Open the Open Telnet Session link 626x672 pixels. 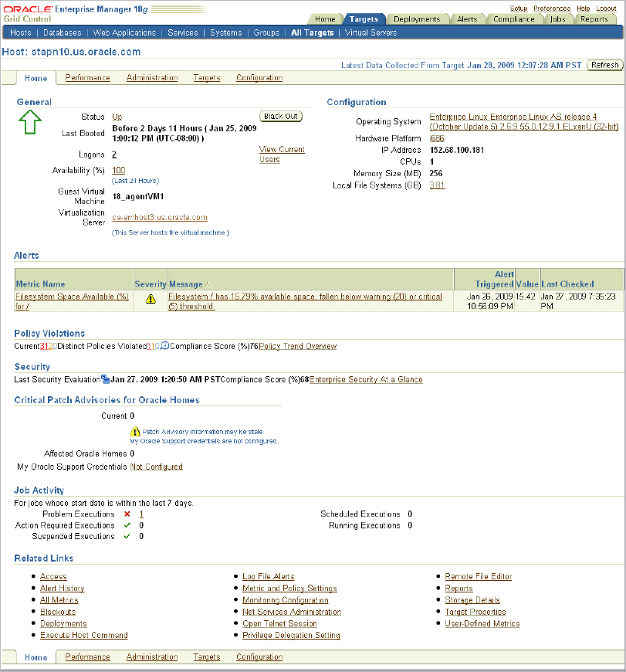coord(279,623)
